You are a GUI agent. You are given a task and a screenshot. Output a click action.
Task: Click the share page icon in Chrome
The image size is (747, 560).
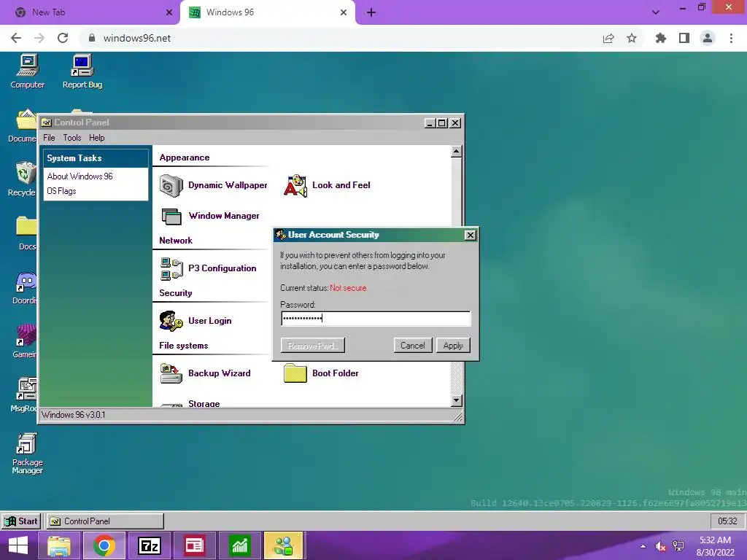(608, 38)
